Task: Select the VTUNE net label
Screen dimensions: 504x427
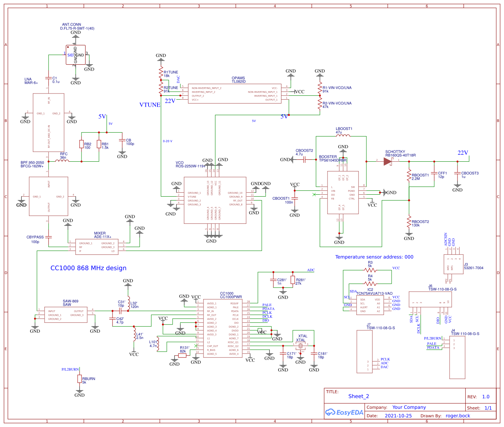Action: click(149, 105)
